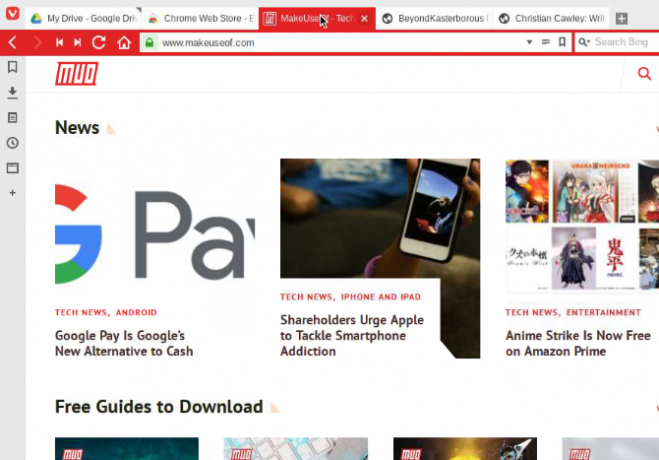
Task: Go forward with the forward arrow
Action: point(37,42)
